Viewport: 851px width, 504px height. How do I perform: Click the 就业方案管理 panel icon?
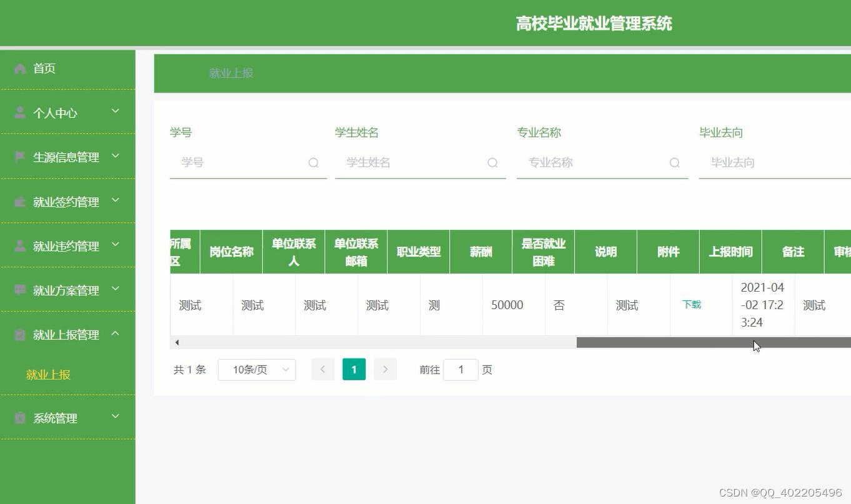pos(18,289)
